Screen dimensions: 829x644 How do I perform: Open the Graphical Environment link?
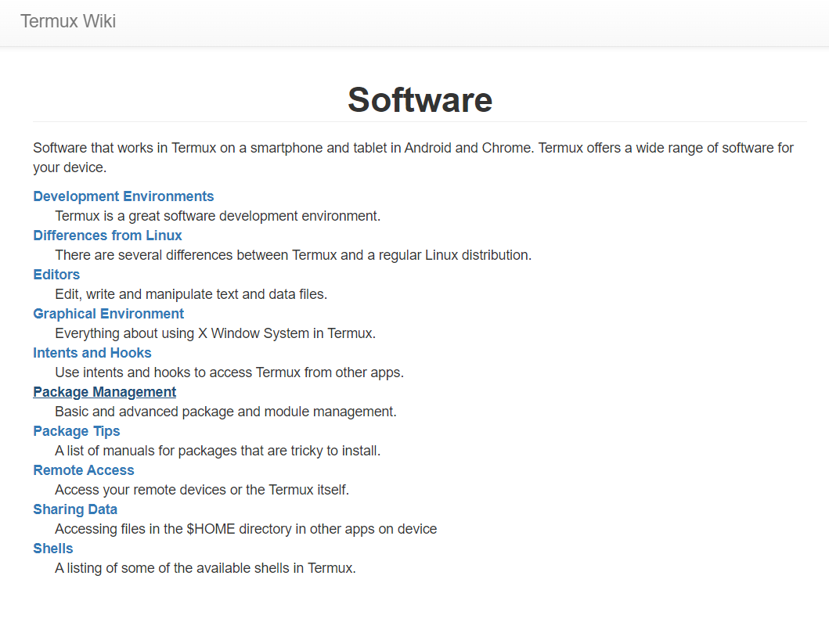coord(108,314)
